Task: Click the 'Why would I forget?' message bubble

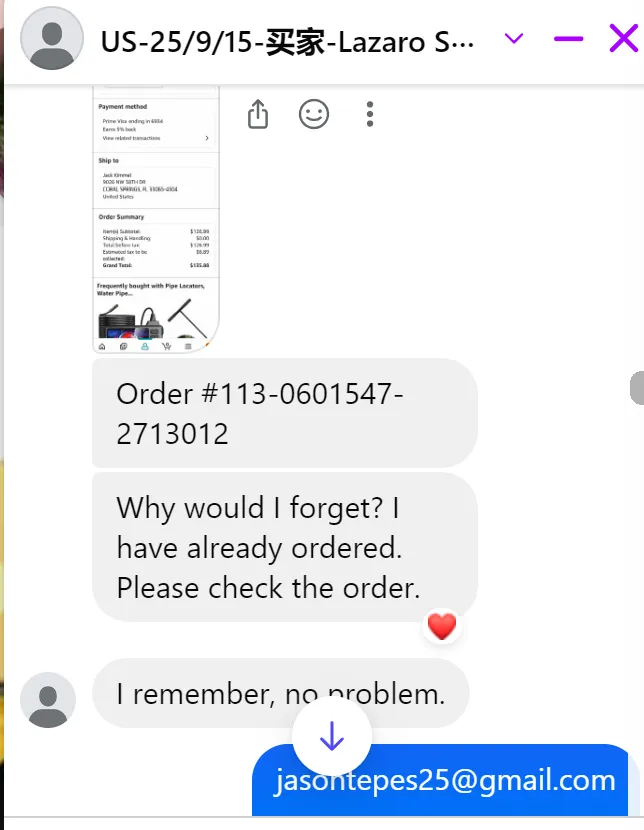Action: tap(285, 547)
